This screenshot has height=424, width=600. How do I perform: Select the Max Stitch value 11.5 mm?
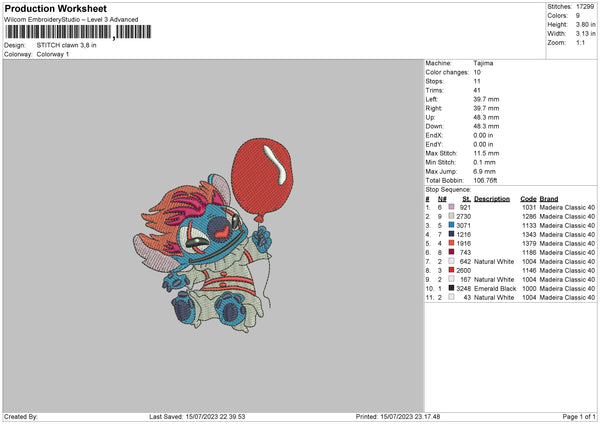[486, 153]
